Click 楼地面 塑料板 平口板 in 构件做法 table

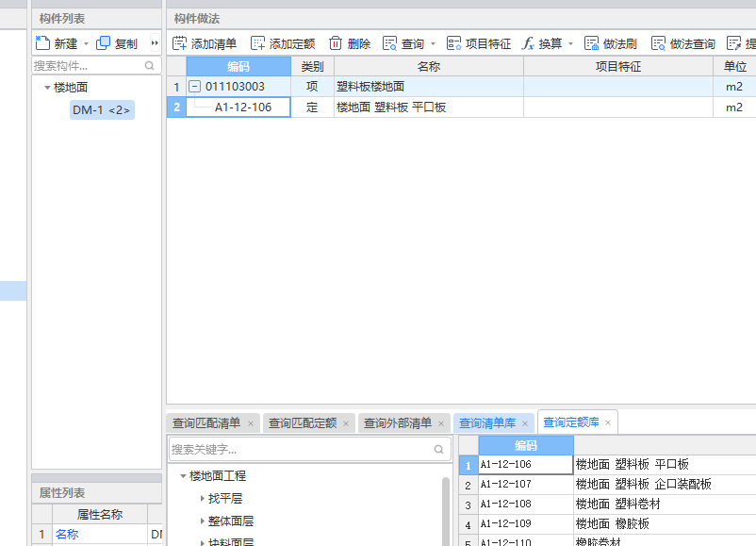(429, 108)
